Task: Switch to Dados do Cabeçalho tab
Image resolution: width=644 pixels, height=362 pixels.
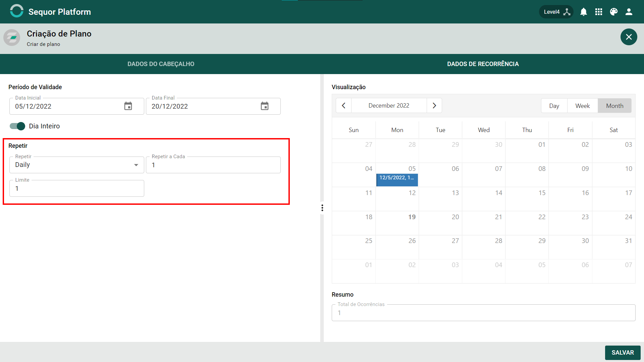Action: coord(161,64)
